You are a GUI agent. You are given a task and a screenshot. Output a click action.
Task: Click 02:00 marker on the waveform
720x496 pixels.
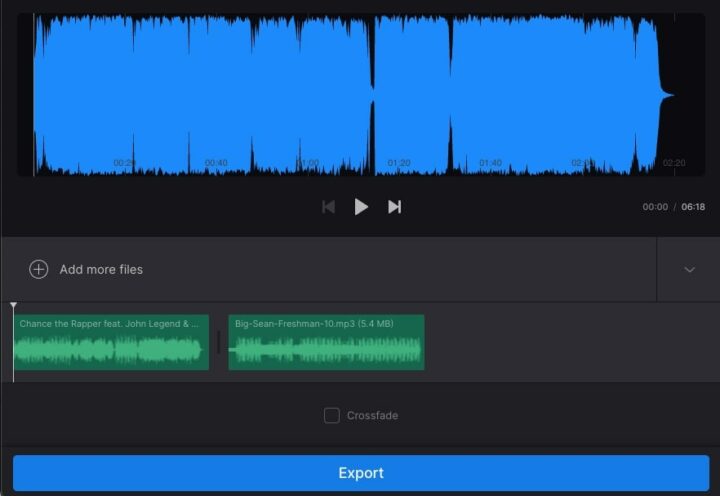tap(582, 162)
